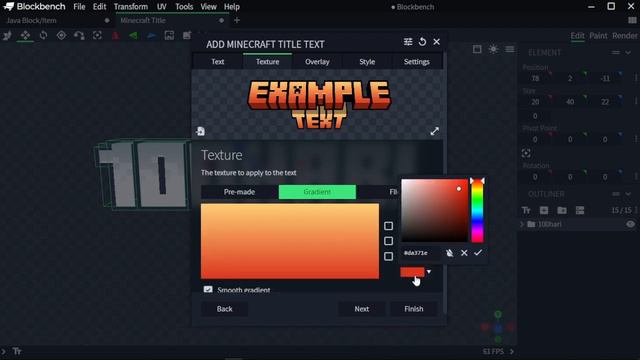This screenshot has height=360, width=640.
Task: Select the Move tool in toolbar
Action: click(x=25, y=36)
